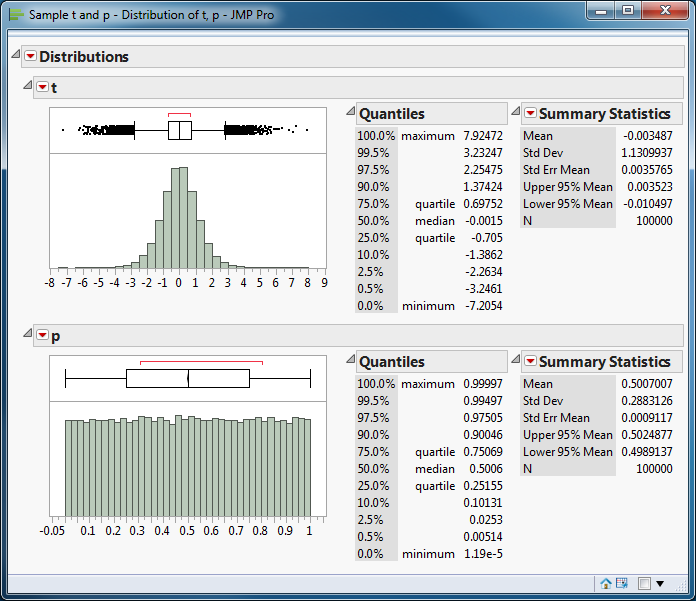The height and width of the screenshot is (601, 696).
Task: Select the p minimum value 1.19e-5
Action: pos(483,554)
